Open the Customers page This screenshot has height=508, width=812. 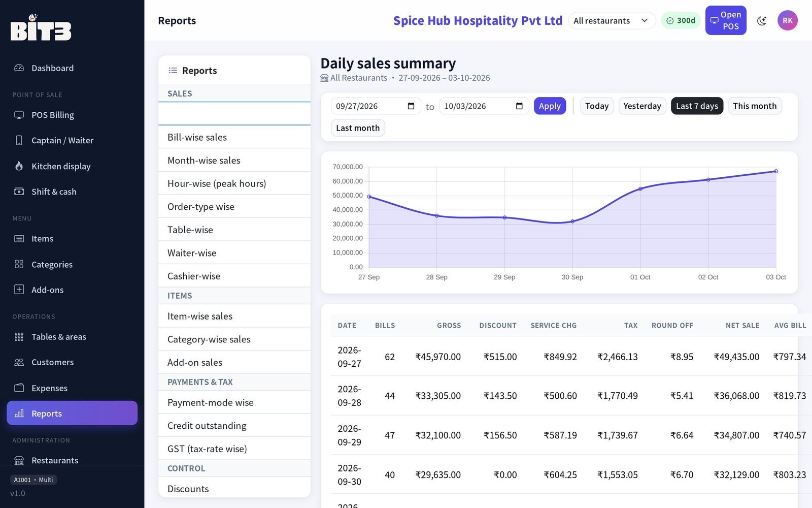tap(72, 362)
